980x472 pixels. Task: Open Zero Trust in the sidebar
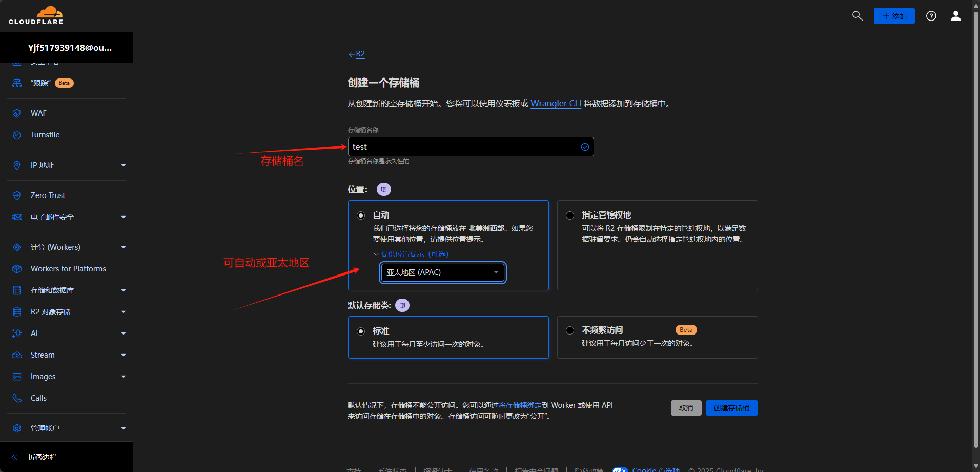point(48,195)
